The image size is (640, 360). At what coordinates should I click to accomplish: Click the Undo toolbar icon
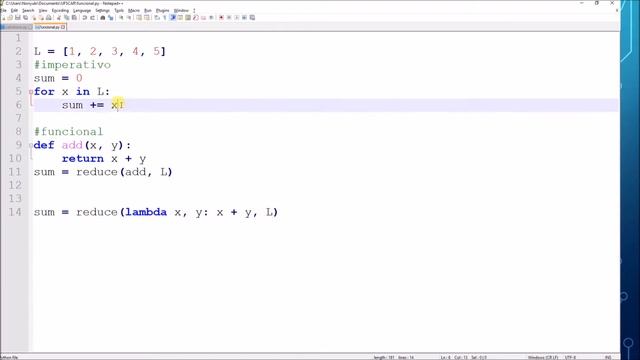click(x=84, y=18)
